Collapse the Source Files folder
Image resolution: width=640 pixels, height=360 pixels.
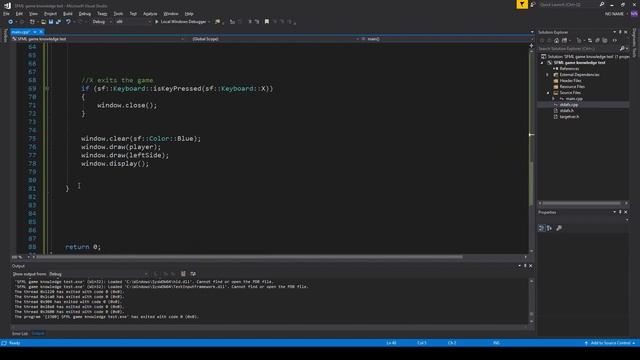coord(548,93)
